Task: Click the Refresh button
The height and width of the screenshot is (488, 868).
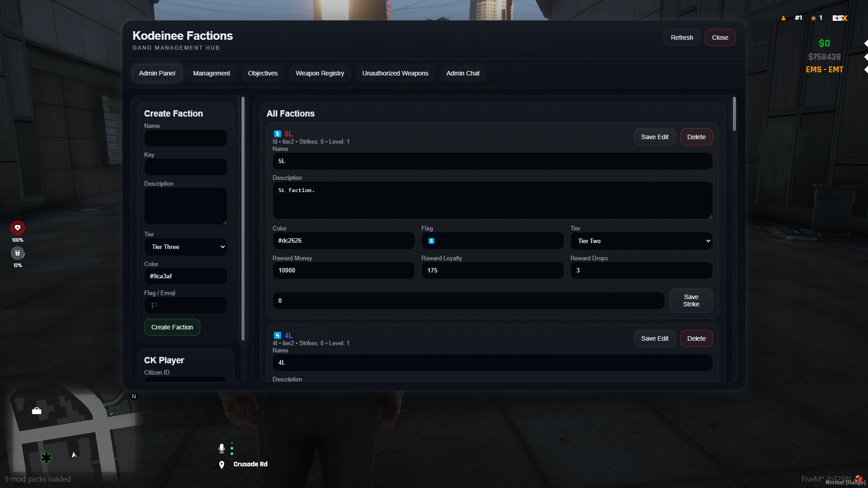Action: (x=682, y=38)
